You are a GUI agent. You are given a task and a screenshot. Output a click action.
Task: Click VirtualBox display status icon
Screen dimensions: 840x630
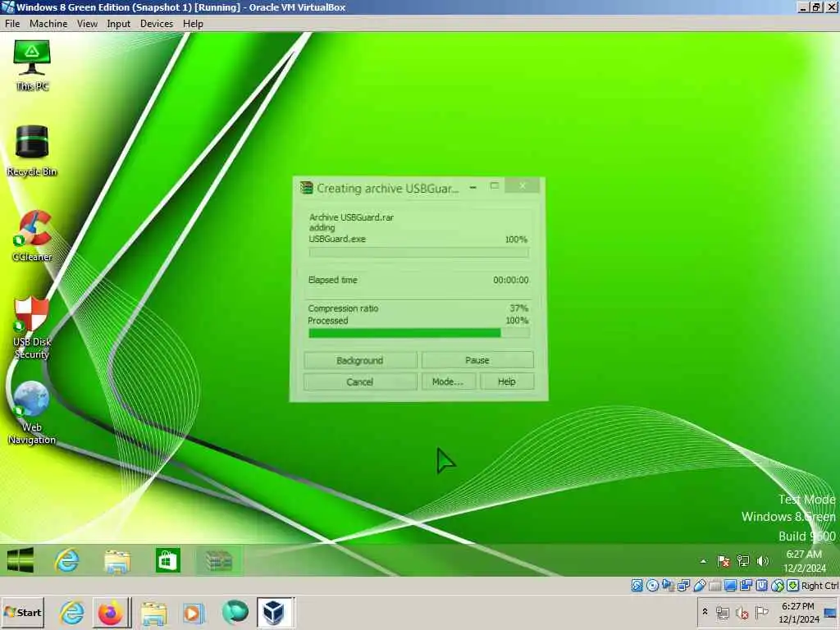(x=730, y=586)
